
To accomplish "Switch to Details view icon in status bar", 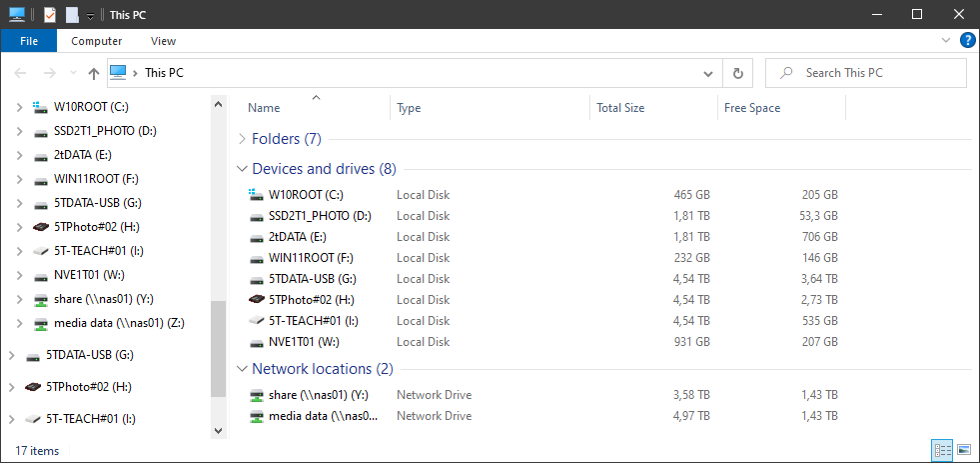I will point(942,450).
